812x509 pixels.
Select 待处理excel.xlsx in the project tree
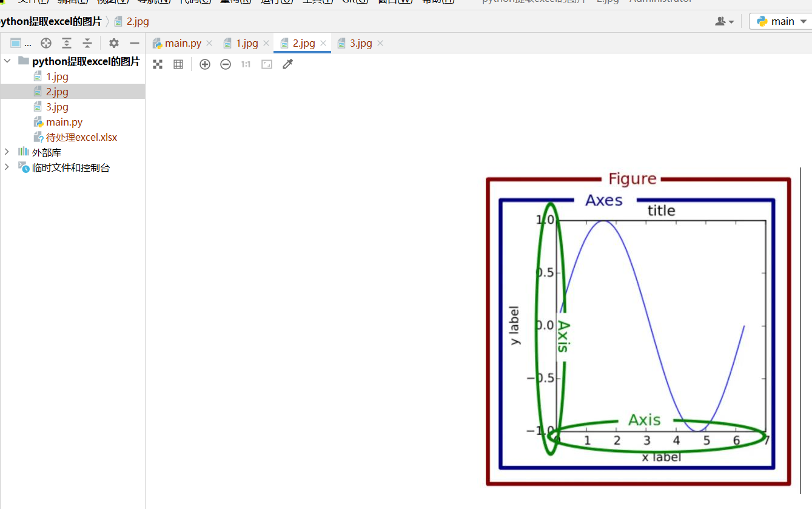(81, 137)
